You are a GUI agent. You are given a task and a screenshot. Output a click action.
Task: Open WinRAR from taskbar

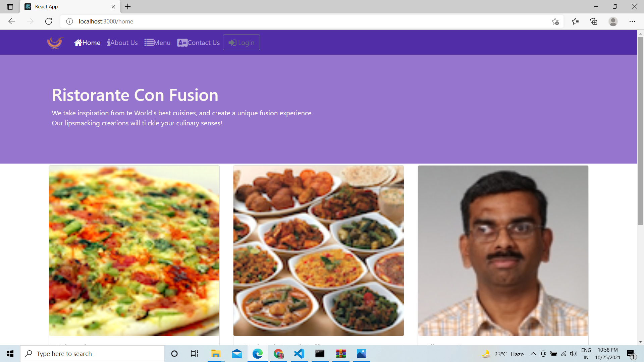click(341, 354)
